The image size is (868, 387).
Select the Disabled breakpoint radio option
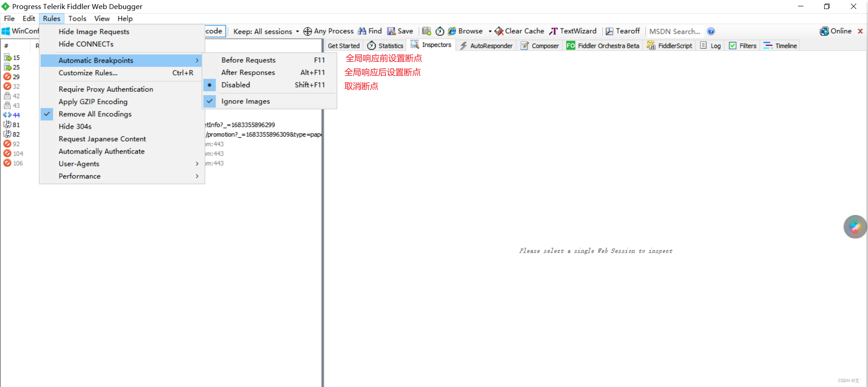tap(270, 85)
